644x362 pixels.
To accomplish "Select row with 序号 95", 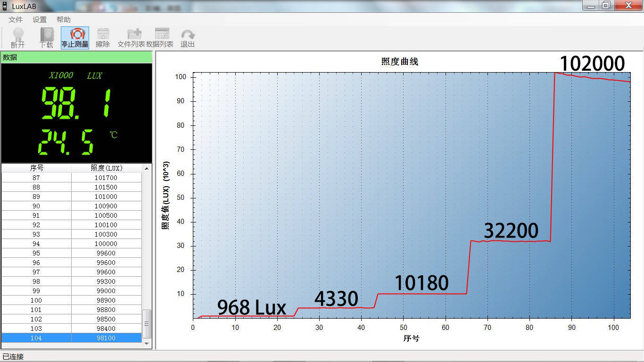I will pyautogui.click(x=72, y=253).
